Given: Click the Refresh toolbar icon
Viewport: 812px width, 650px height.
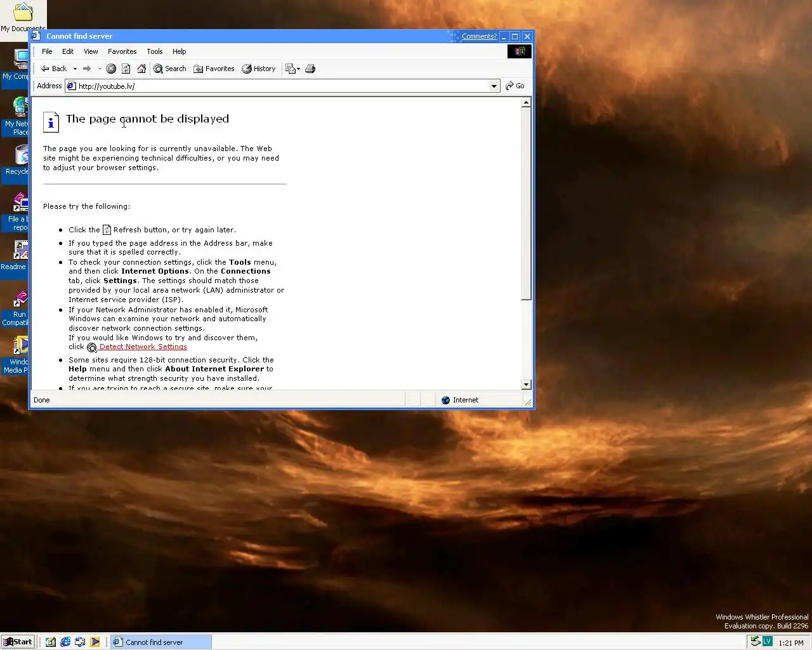Looking at the screenshot, I should 126,69.
